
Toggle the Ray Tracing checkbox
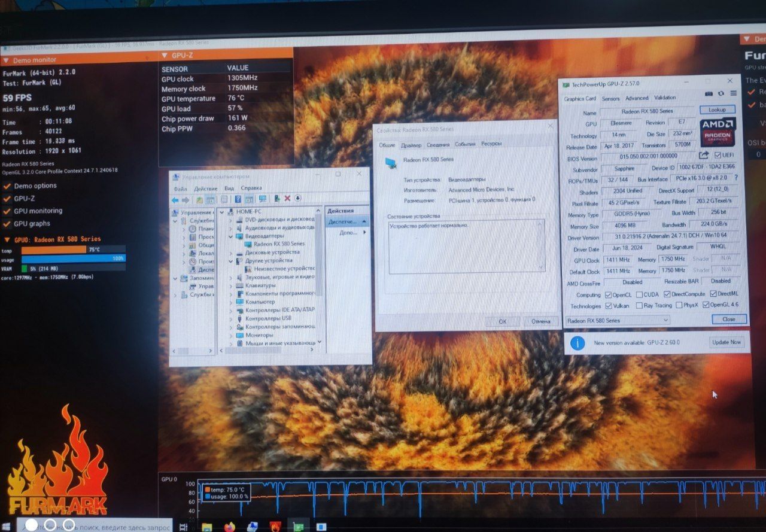point(639,305)
